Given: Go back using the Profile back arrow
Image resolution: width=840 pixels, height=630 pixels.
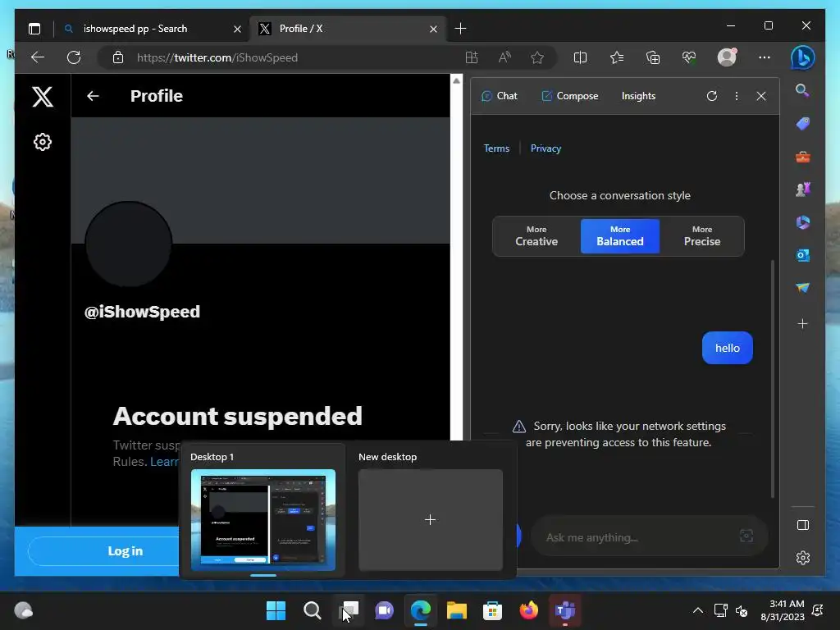Looking at the screenshot, I should tap(93, 96).
